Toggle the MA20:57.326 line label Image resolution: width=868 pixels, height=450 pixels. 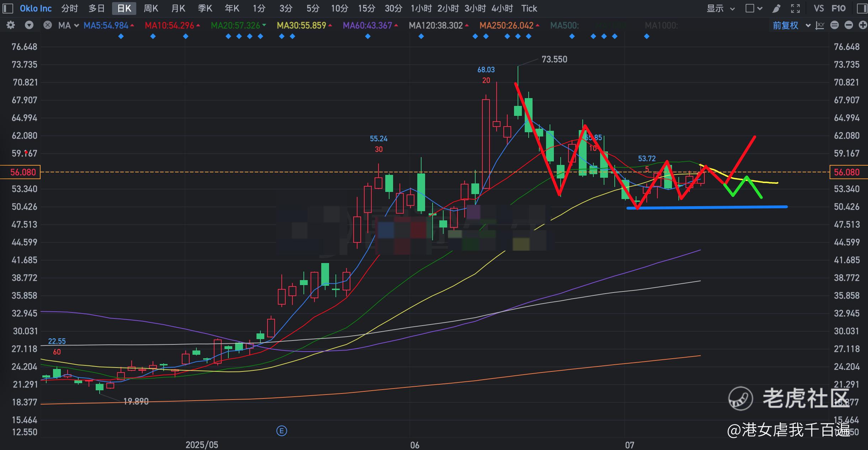[238, 25]
